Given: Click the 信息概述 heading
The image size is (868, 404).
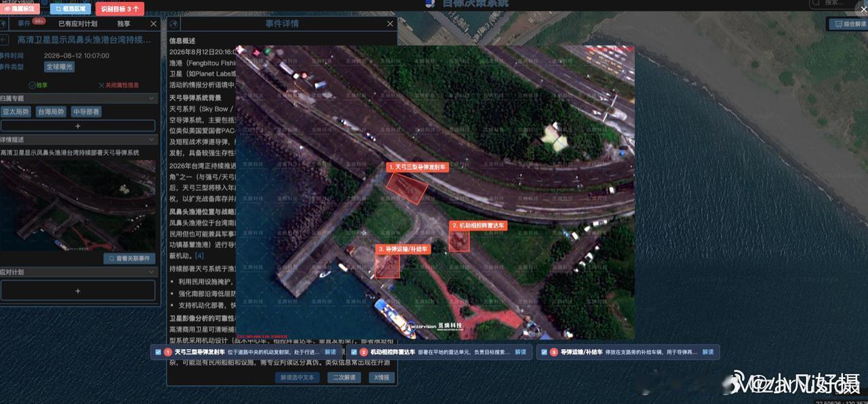Looking at the screenshot, I should [x=182, y=40].
